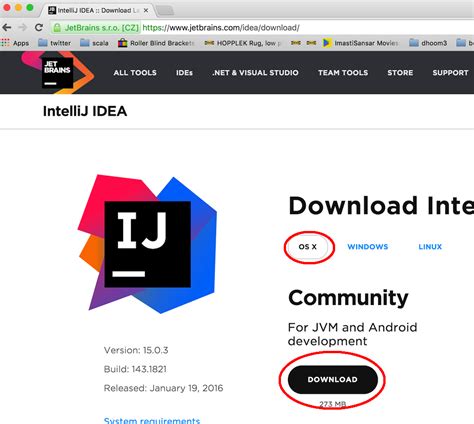Open the .NET & VISUAL STUDIO menu
The width and height of the screenshot is (474, 424).
[x=255, y=73]
